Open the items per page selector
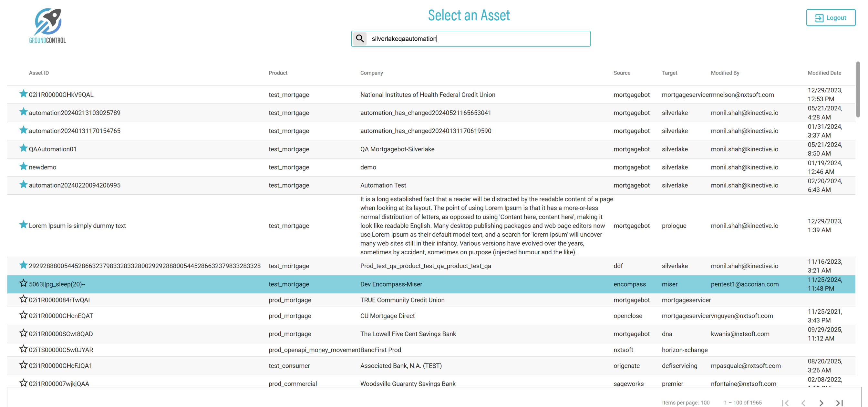 [x=705, y=402]
